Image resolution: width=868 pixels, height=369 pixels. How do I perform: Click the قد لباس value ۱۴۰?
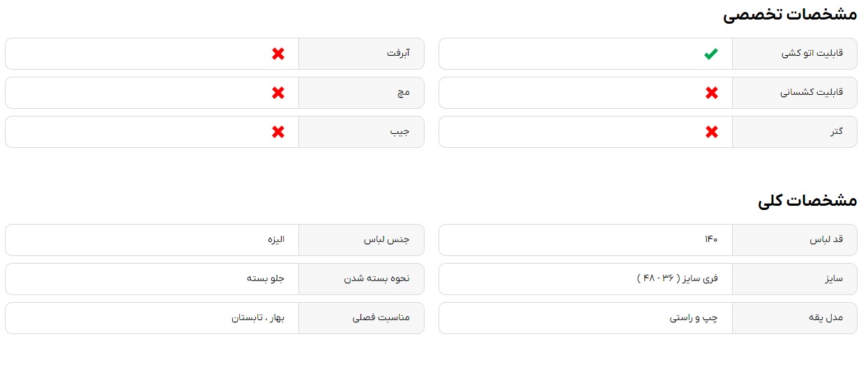tap(710, 240)
